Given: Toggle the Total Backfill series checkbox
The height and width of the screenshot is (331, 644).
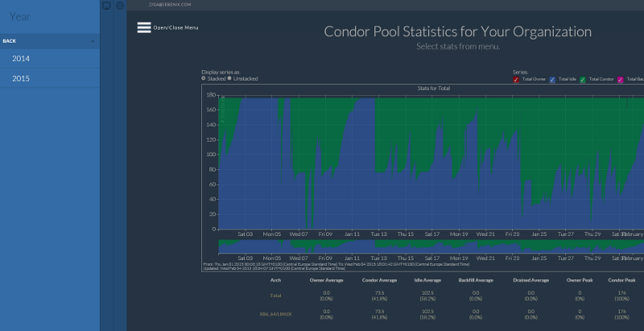Looking at the screenshot, I should [620, 80].
